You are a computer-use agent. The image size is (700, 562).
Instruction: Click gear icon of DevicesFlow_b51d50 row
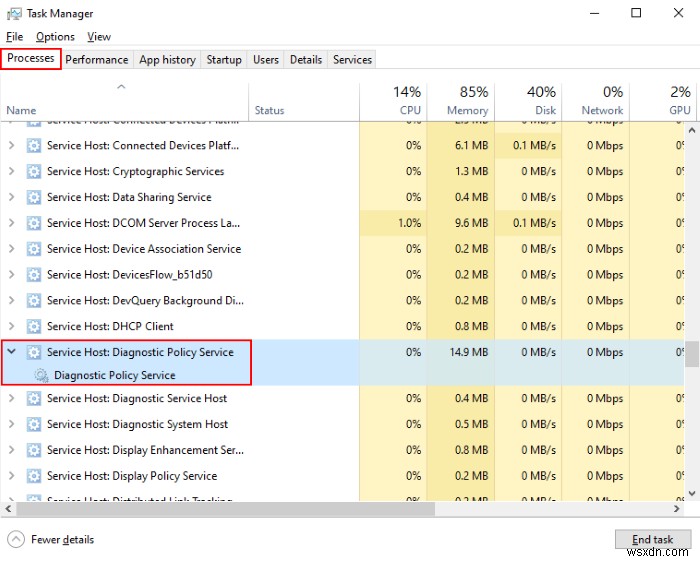pyautogui.click(x=34, y=275)
